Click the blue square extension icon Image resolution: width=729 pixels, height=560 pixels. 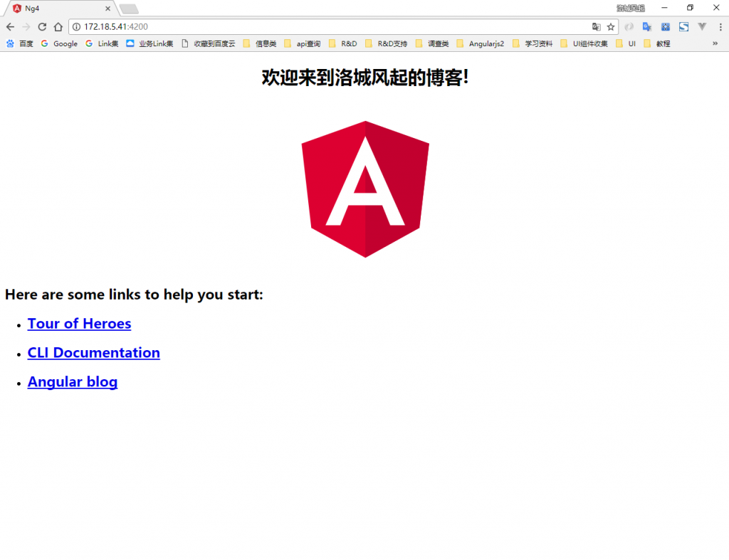[666, 27]
